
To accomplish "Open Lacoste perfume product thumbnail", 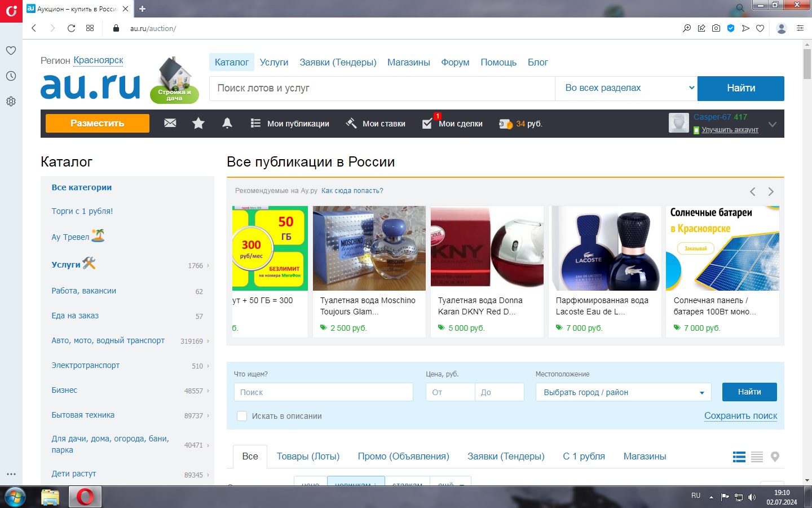I will coord(605,248).
